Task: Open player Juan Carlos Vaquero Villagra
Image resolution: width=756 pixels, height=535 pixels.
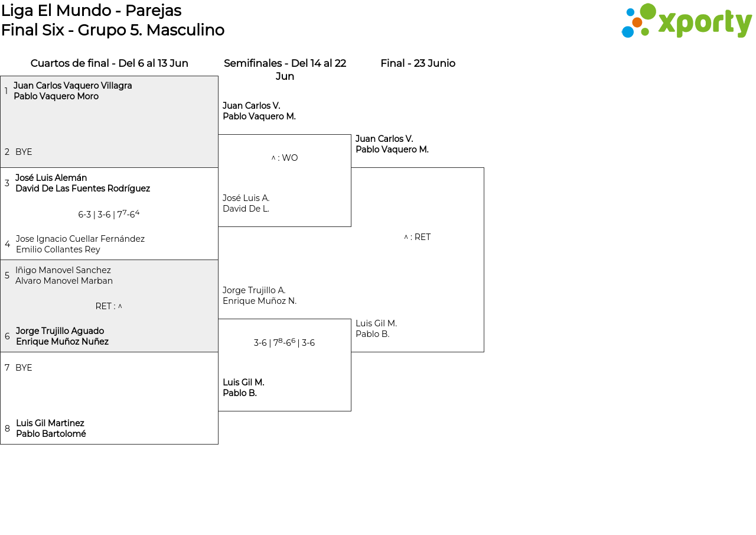Action: click(x=73, y=86)
